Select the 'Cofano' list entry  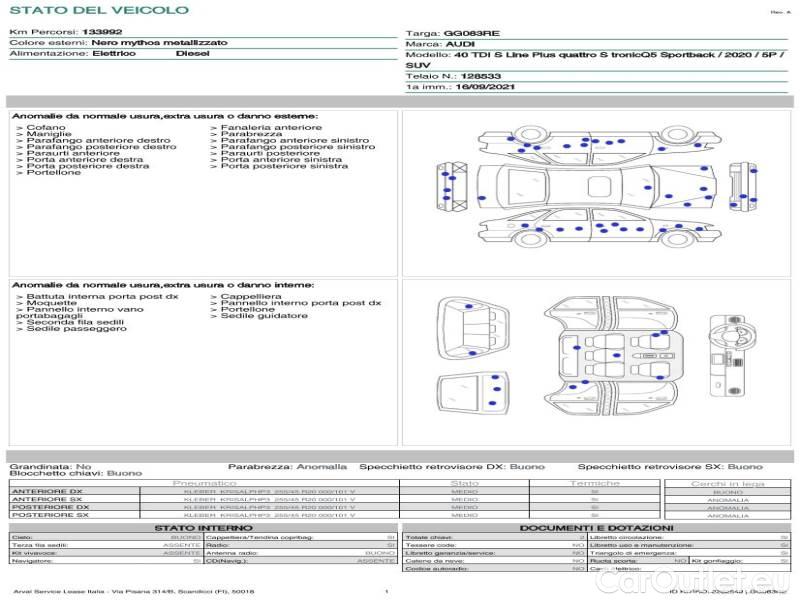(46, 127)
